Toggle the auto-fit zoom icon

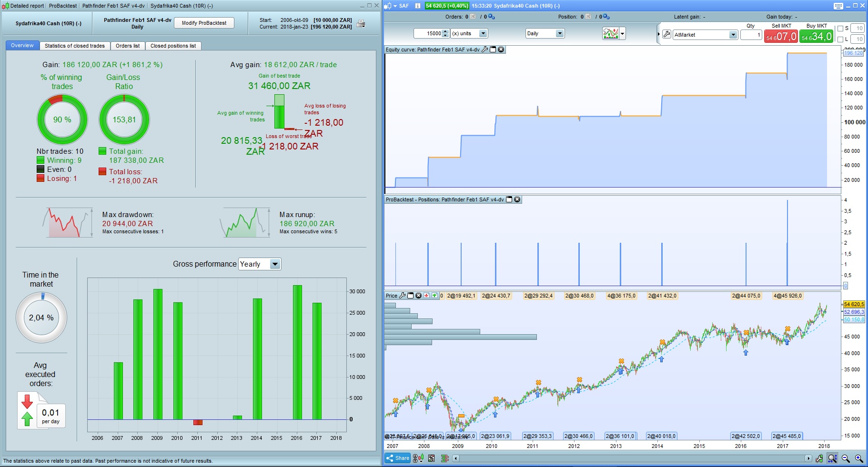coord(832,458)
